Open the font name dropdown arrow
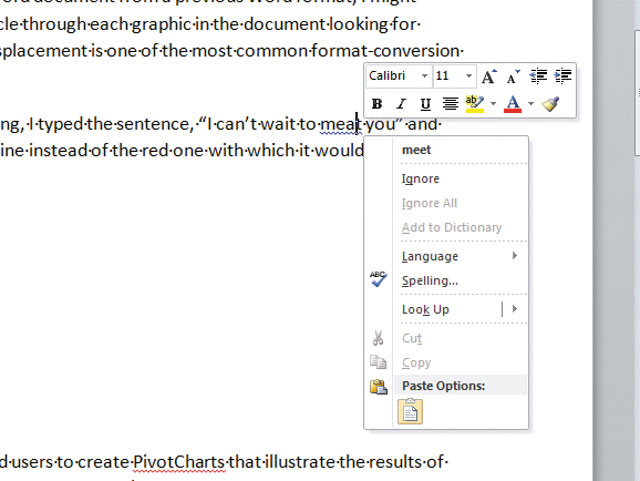Viewport: 640px width, 481px height. click(424, 76)
